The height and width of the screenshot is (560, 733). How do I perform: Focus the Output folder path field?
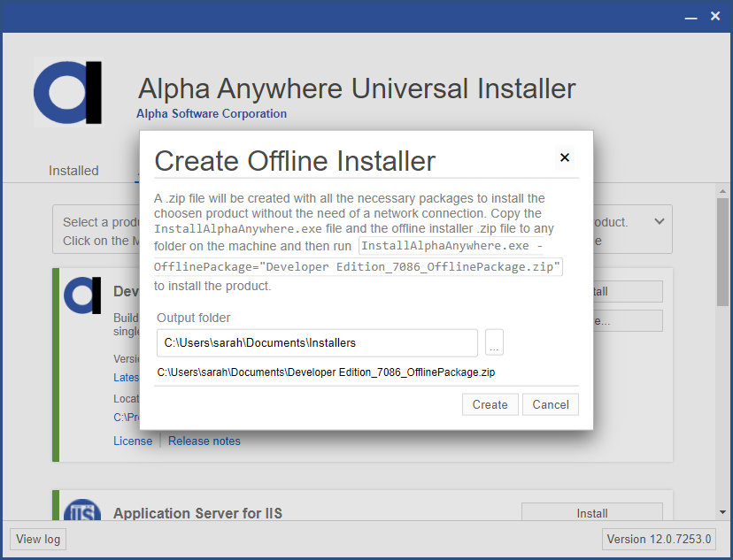tap(317, 343)
